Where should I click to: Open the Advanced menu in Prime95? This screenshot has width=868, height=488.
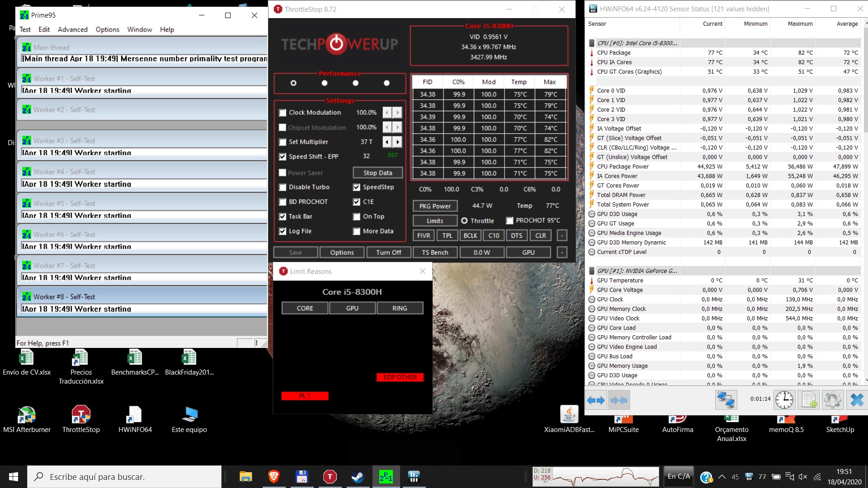tap(72, 29)
